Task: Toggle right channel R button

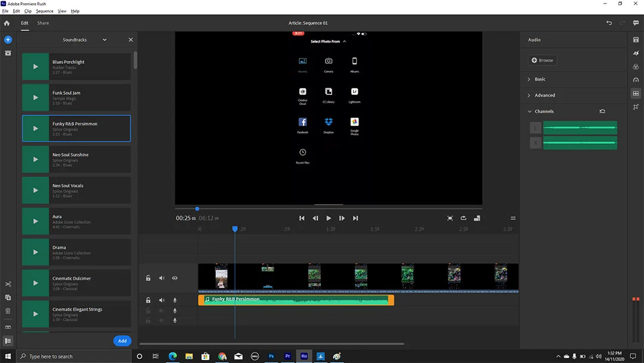Action: 535,143
